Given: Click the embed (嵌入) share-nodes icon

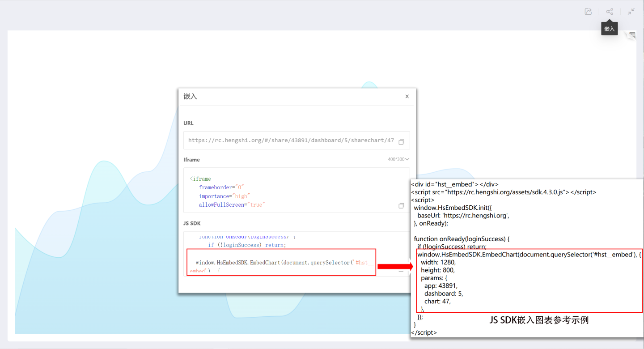Looking at the screenshot, I should (610, 12).
